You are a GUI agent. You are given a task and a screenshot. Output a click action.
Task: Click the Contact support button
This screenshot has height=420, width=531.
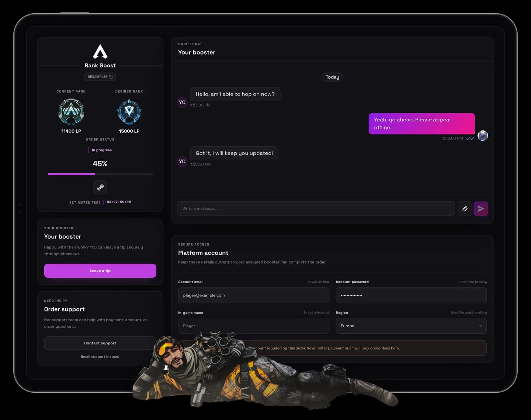click(100, 343)
